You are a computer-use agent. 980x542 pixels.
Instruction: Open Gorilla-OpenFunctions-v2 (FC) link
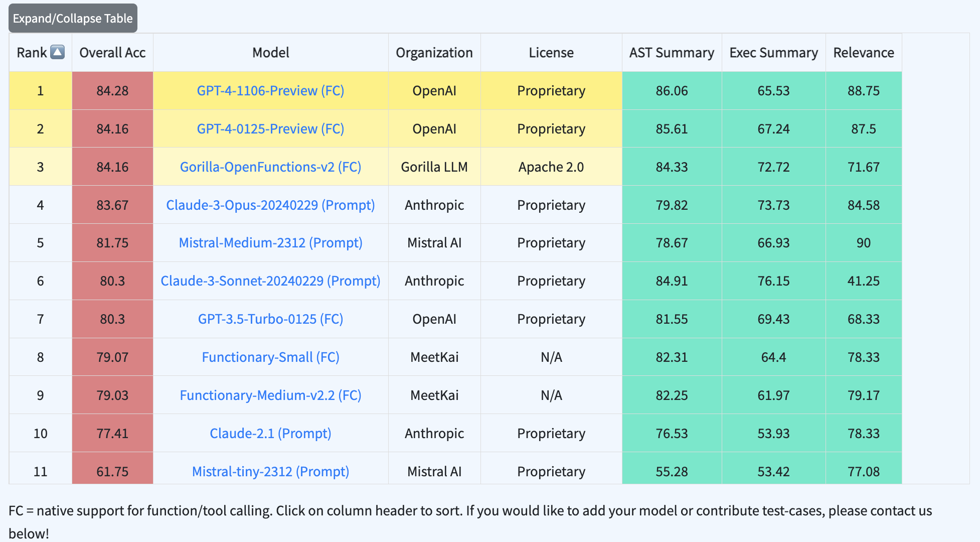[x=270, y=167]
